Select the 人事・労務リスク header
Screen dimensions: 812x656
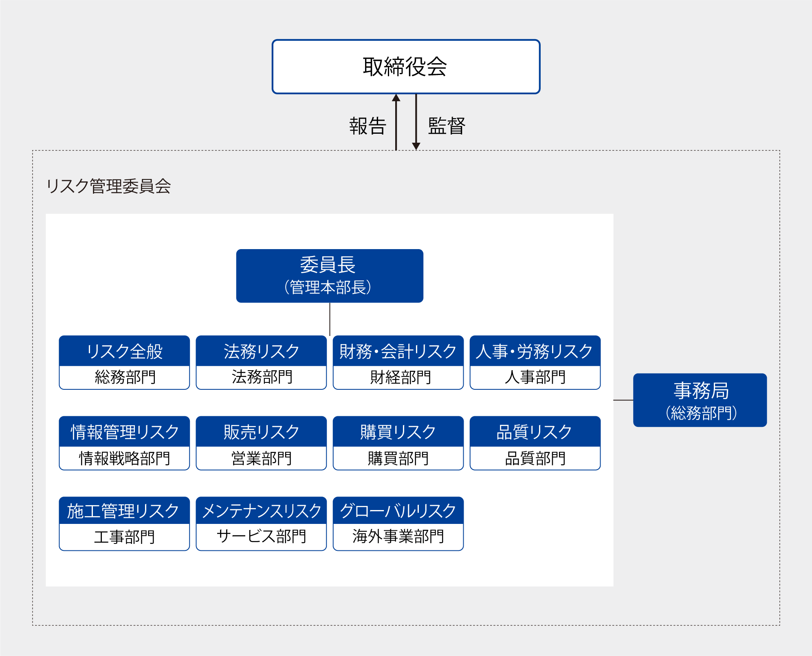click(x=535, y=351)
